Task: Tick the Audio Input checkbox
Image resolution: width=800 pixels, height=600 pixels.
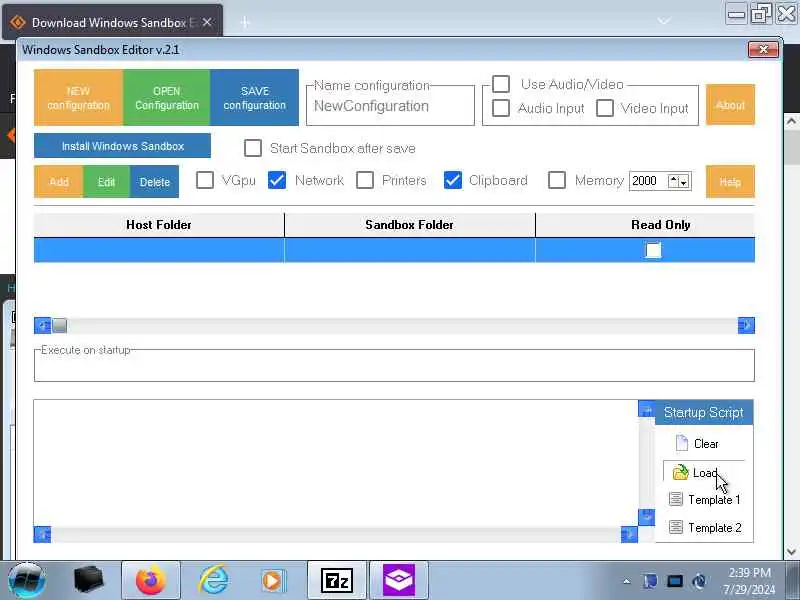Action: (x=501, y=108)
